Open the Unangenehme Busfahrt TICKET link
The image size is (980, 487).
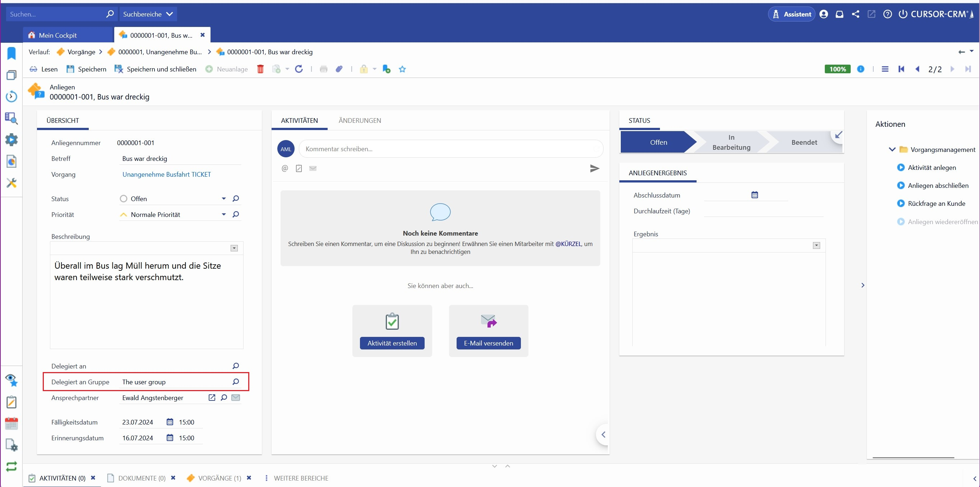point(167,174)
